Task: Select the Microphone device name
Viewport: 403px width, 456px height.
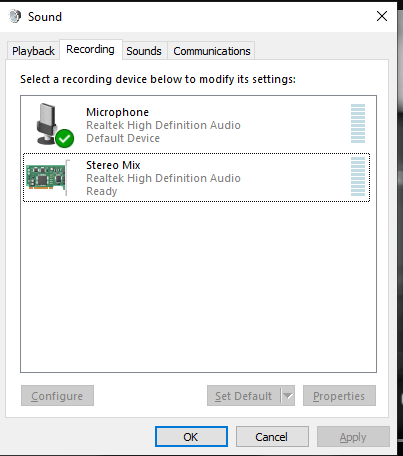Action: point(117,112)
